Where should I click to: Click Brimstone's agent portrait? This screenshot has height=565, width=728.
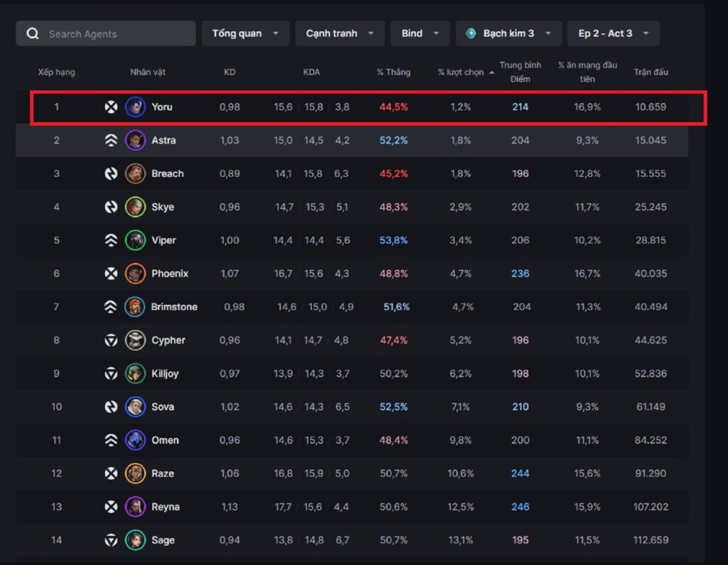pos(134,307)
